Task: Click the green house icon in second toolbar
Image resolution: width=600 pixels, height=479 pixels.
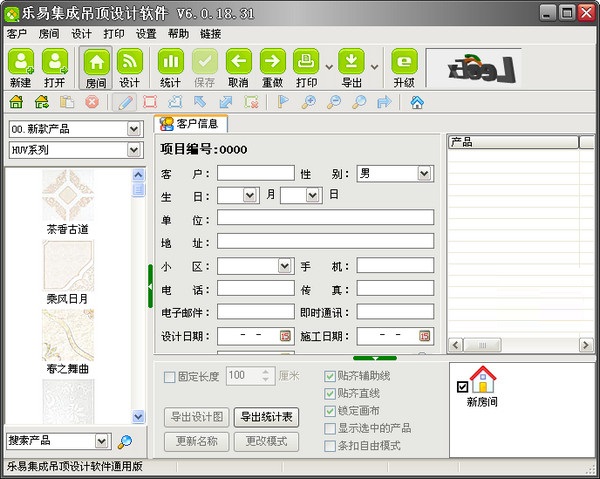Action: (16, 102)
